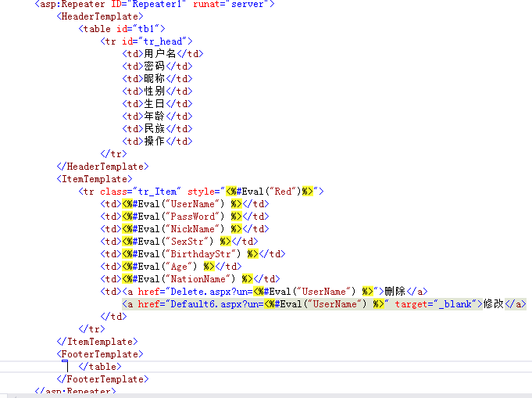
Task: Click the 民族 header cell line
Action: [x=157, y=129]
